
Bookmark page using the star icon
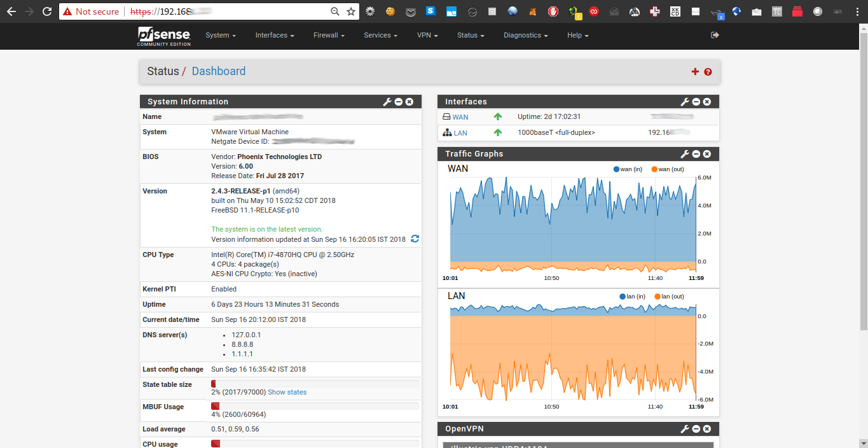(351, 11)
